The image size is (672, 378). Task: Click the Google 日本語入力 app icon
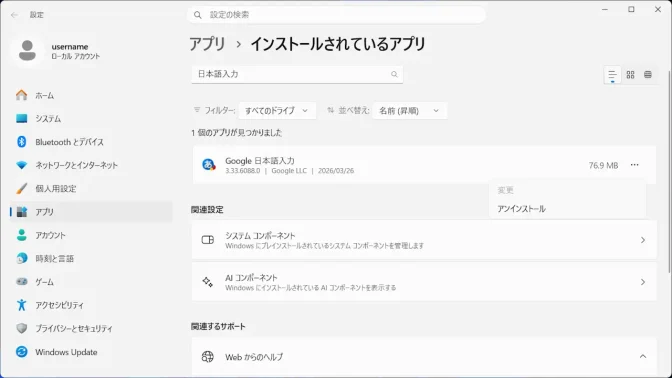(209, 165)
